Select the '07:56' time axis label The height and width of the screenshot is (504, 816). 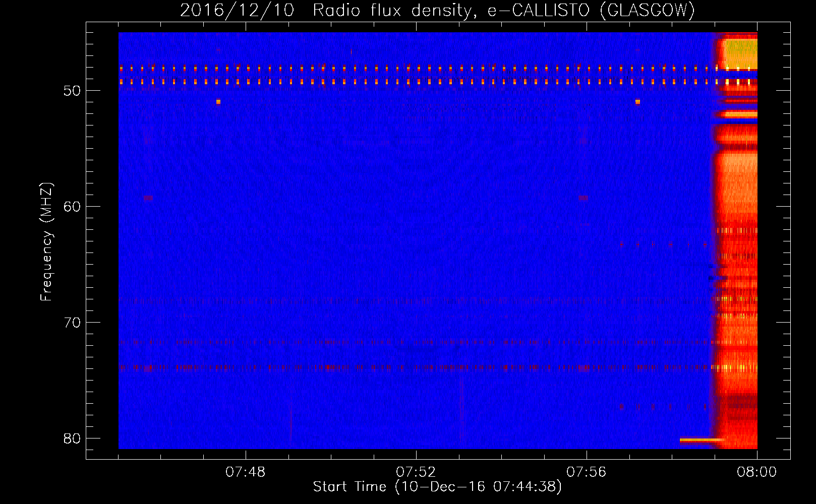[x=586, y=472]
